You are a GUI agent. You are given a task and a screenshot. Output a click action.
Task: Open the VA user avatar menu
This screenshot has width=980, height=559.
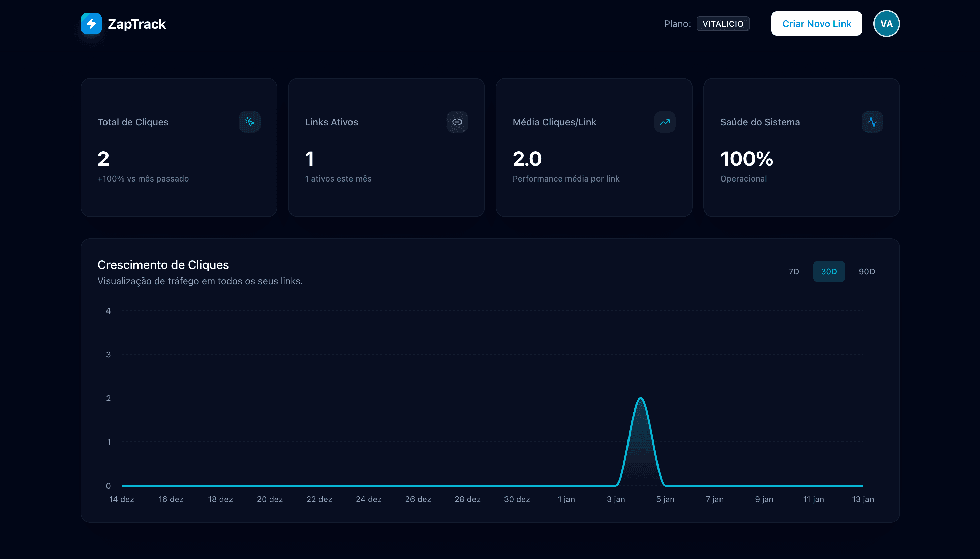coord(886,24)
